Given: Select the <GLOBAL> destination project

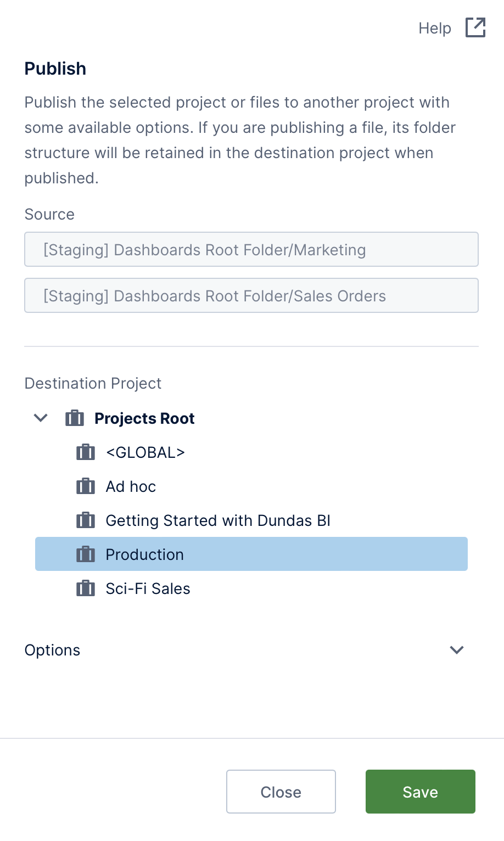Looking at the screenshot, I should [145, 452].
